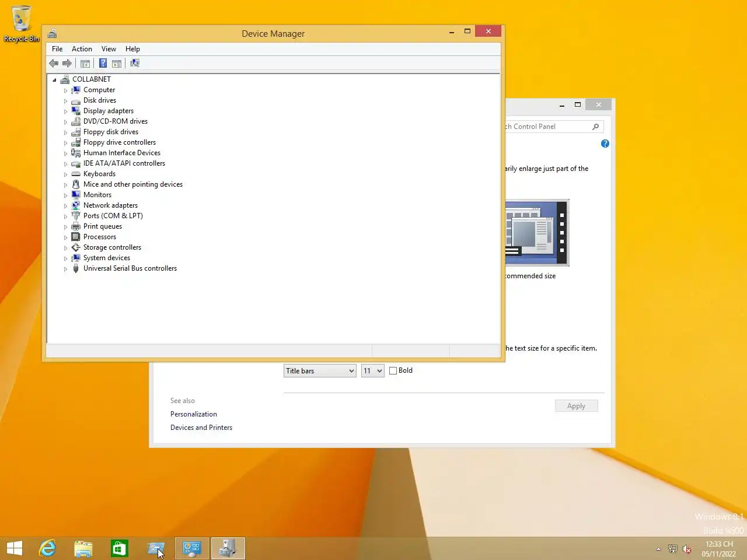747x560 pixels.
Task: Open the Action menu
Action: pos(82,49)
